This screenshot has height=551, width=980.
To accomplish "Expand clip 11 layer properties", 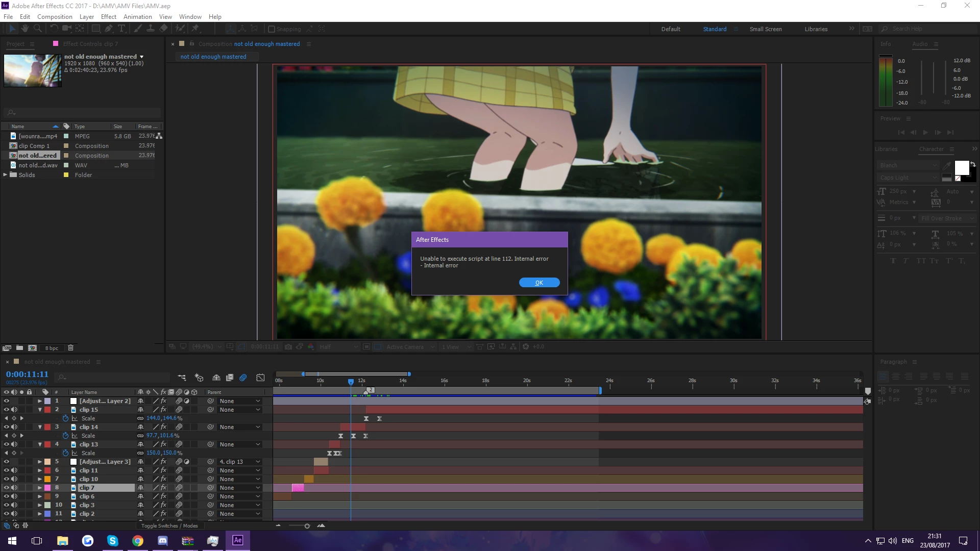I will coord(39,470).
